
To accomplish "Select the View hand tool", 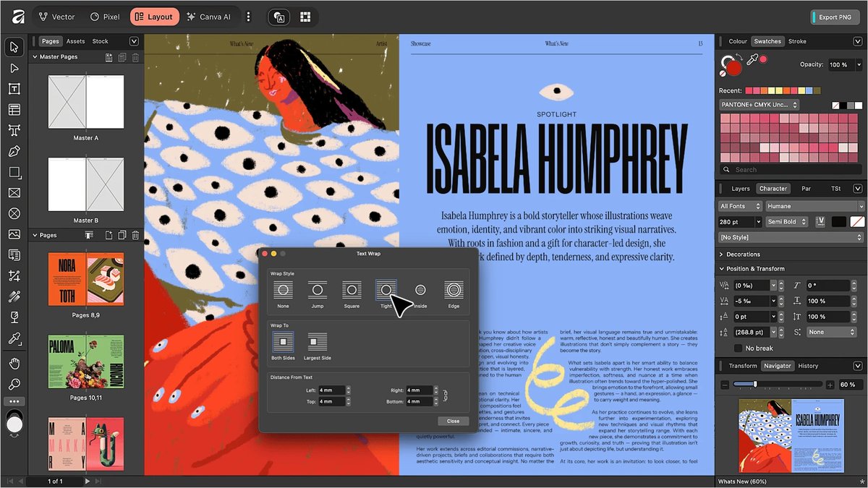I will click(x=14, y=363).
